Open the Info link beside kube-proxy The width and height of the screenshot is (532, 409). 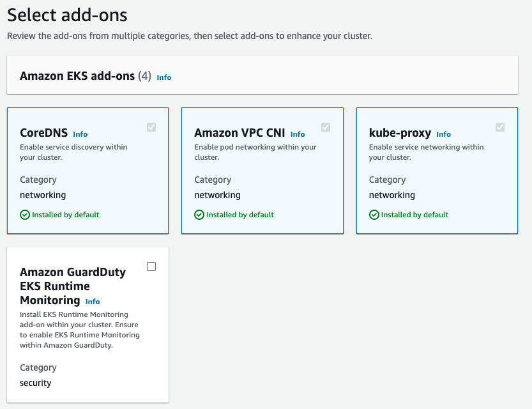[443, 134]
